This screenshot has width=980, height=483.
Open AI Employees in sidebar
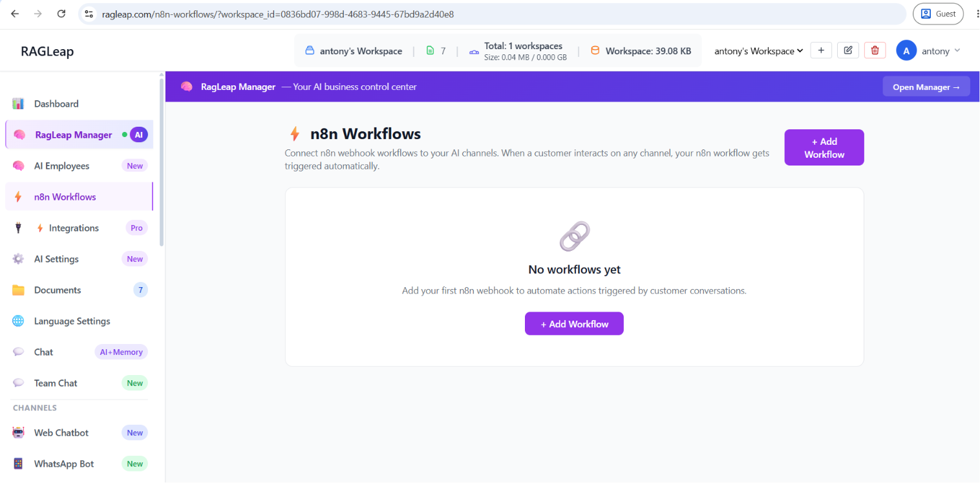80,166
